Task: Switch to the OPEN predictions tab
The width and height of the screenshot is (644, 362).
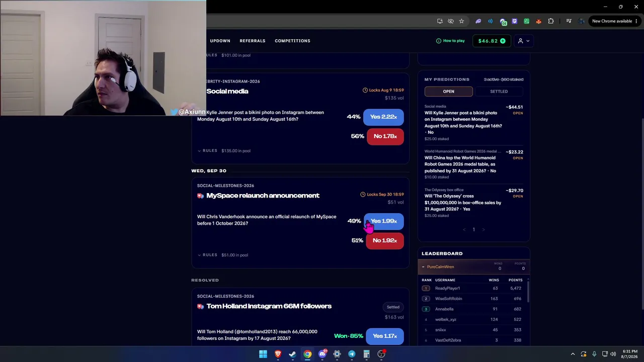Action: 448,92
